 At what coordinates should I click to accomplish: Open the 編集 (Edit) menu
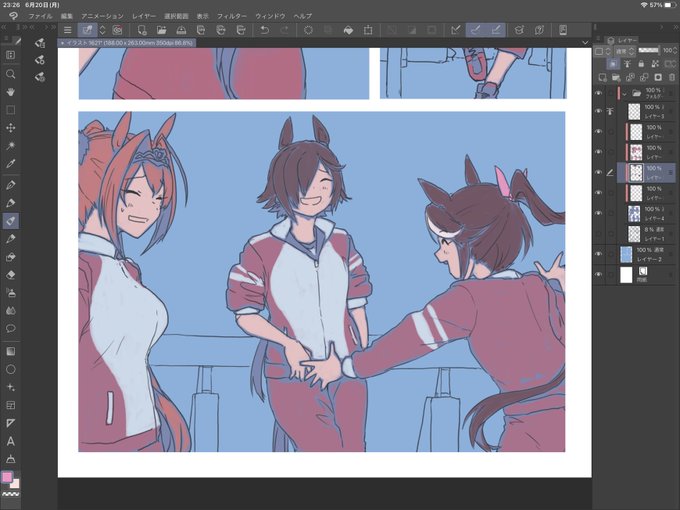click(67, 16)
